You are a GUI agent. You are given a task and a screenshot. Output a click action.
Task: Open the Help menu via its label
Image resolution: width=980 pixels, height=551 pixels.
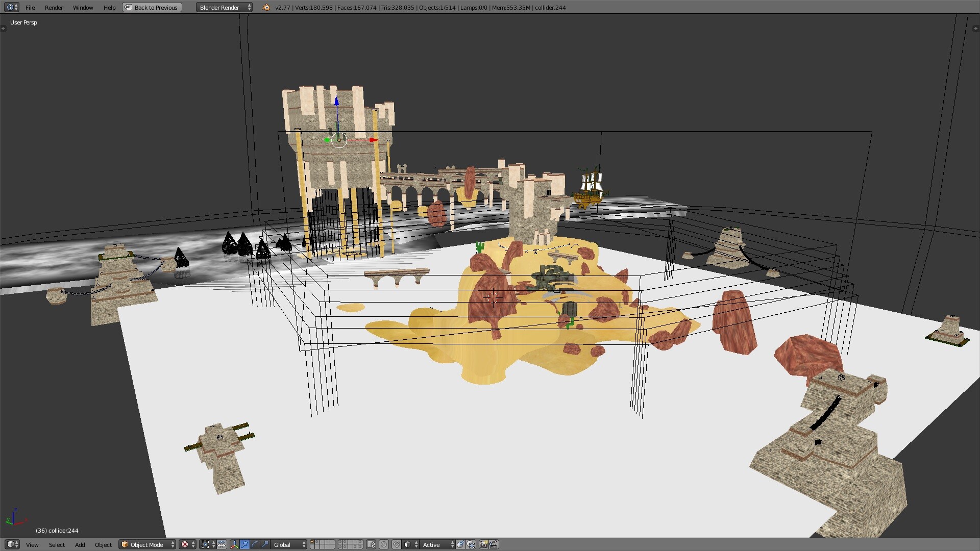point(109,8)
